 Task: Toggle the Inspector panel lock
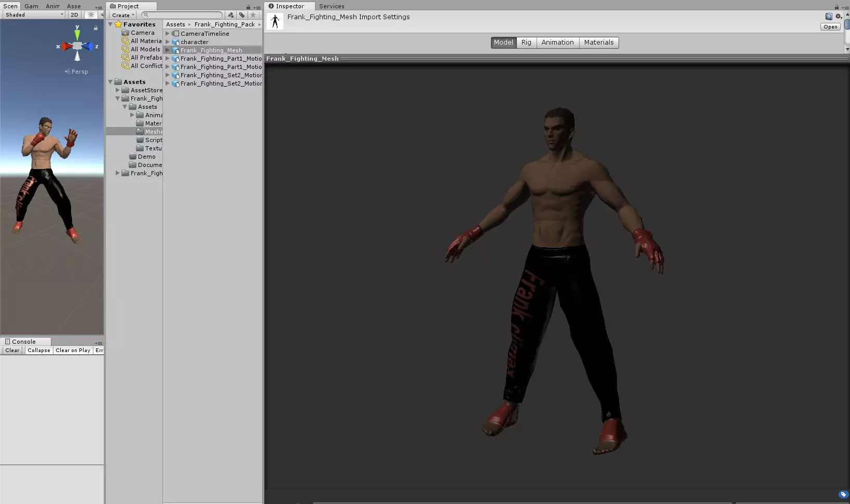837,7
